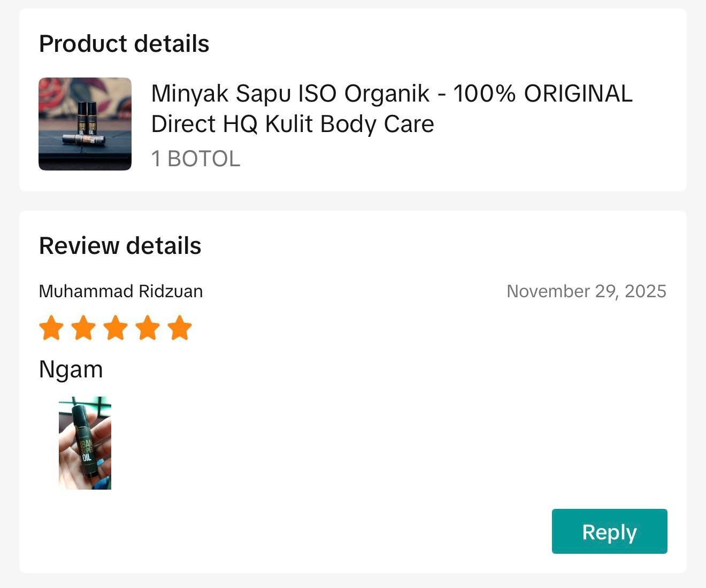Click the Product details heading
The height and width of the screenshot is (588, 706).
coord(124,44)
